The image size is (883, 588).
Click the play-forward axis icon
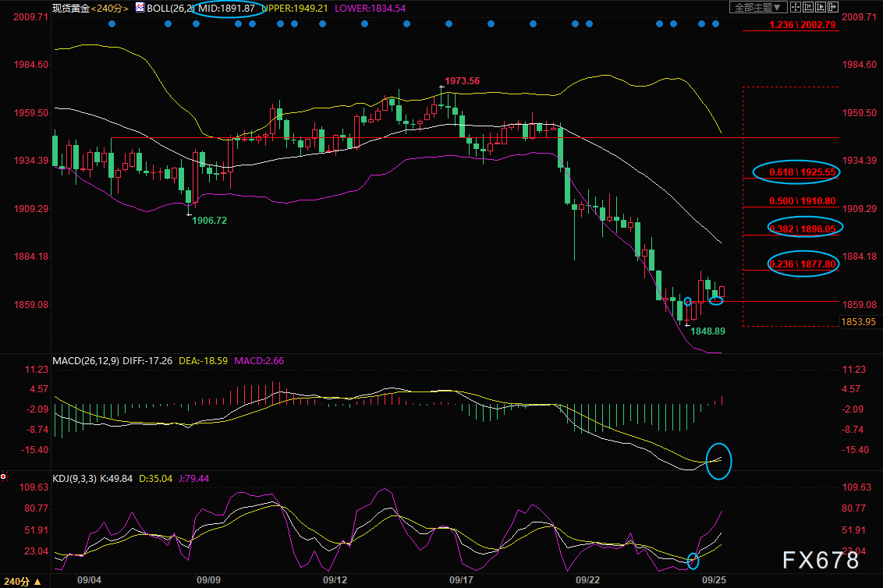[821, 7]
